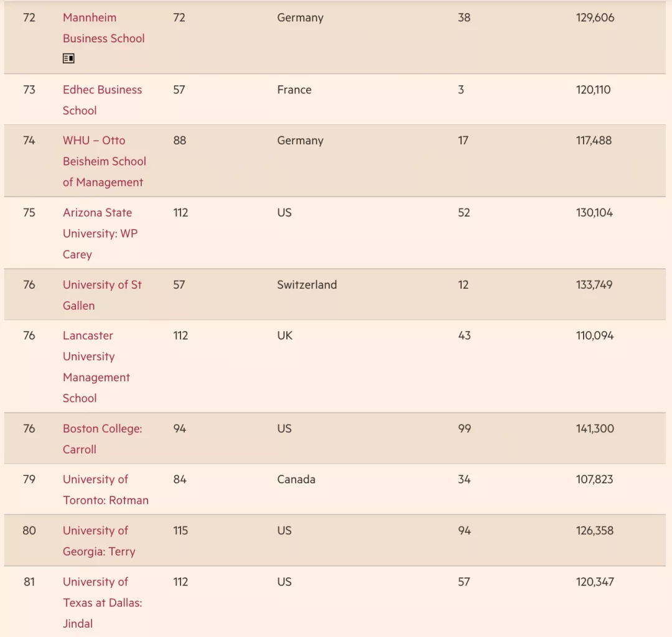Image resolution: width=672 pixels, height=637 pixels.
Task: Click the Boston College: Carroll link
Action: (x=102, y=439)
